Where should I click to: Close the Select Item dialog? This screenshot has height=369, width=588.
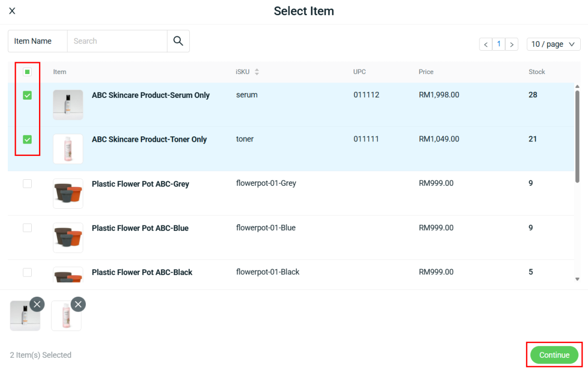[x=12, y=11]
